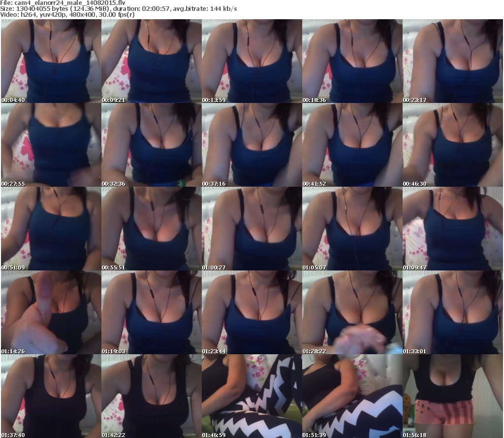This screenshot has height=438, width=504.
Task: Click the "Video: h264, yuv420p" info line
Action: tap(67, 14)
